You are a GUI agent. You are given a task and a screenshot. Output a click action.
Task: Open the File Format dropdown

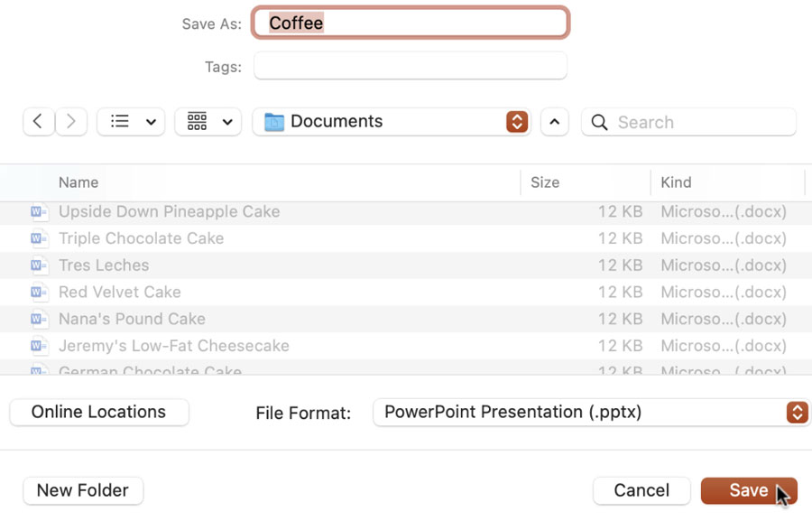tap(796, 413)
